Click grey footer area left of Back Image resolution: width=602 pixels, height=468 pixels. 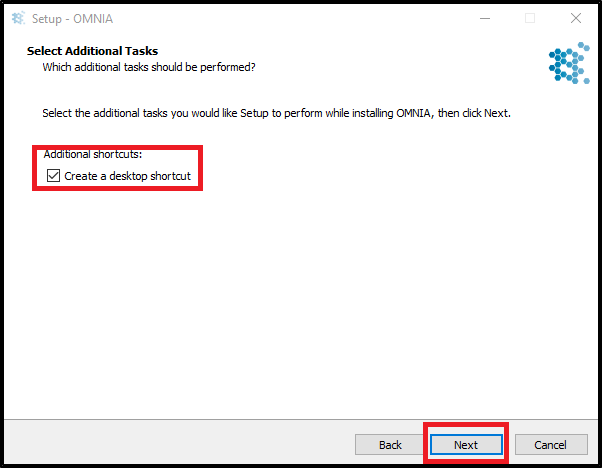[177, 445]
